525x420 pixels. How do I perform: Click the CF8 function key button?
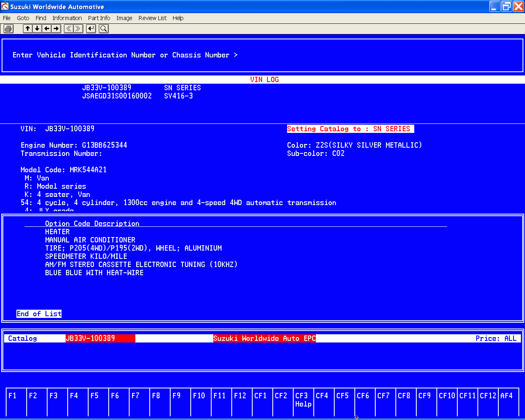tap(406, 402)
